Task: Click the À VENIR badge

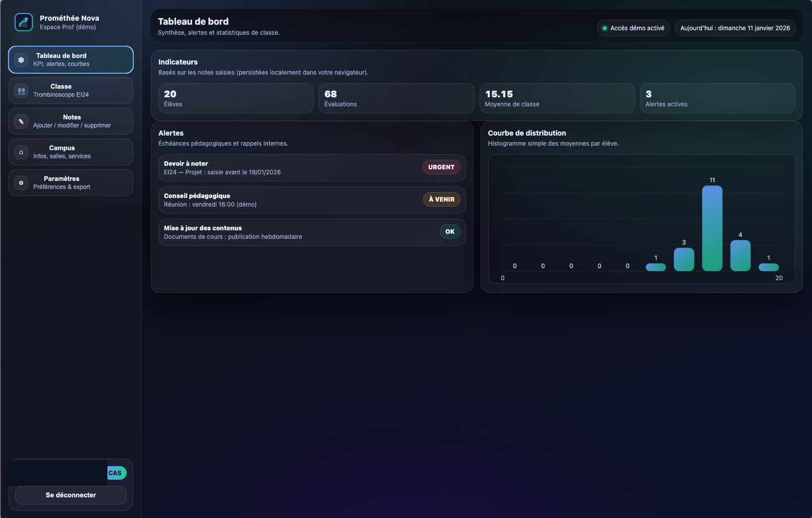Action: pyautogui.click(x=442, y=200)
